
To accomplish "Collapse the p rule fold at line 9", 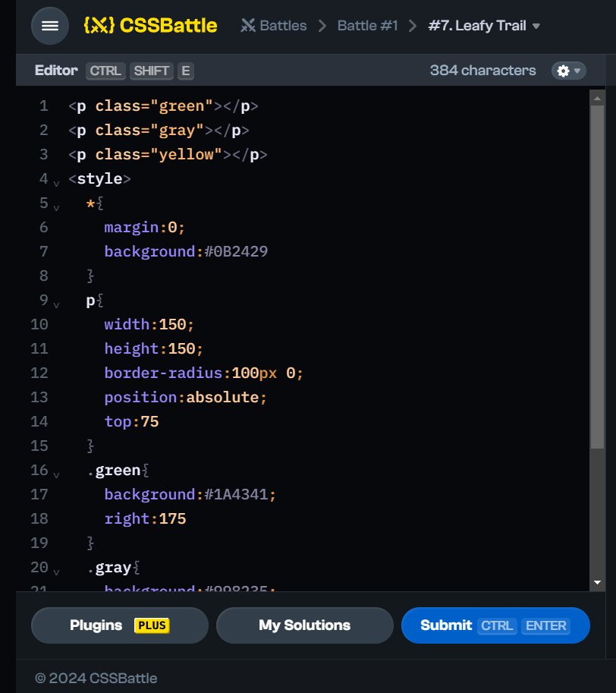I will [57, 304].
